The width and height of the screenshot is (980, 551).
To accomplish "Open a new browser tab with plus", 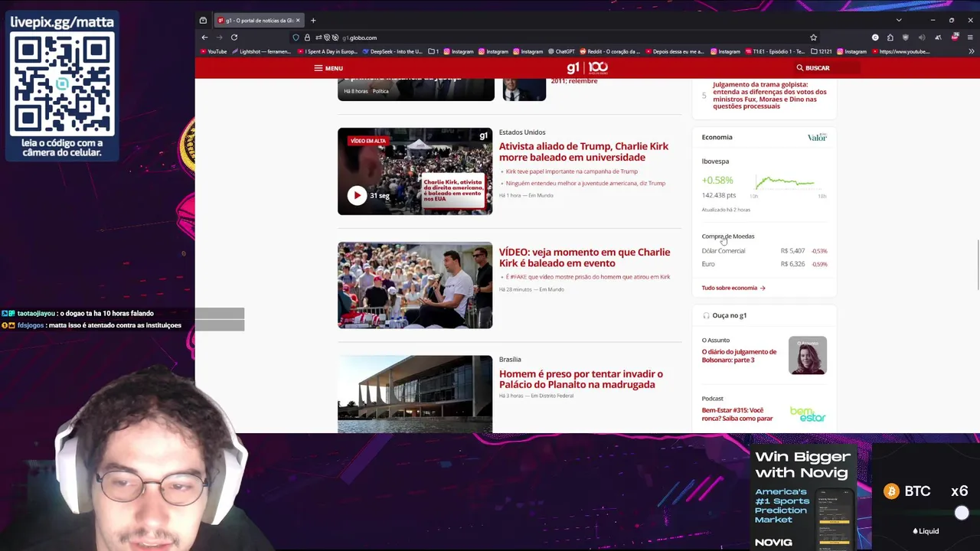I will click(x=313, y=21).
